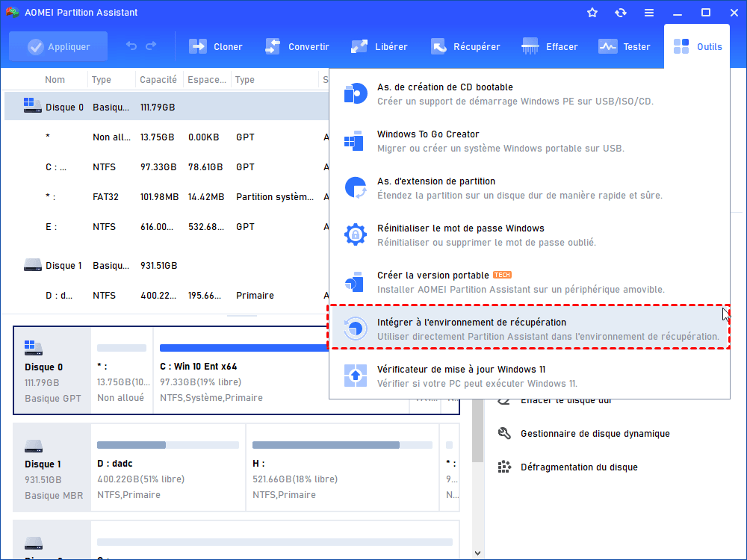This screenshot has width=747, height=560.
Task: Click usage bar of H: partition
Action: [x=342, y=445]
